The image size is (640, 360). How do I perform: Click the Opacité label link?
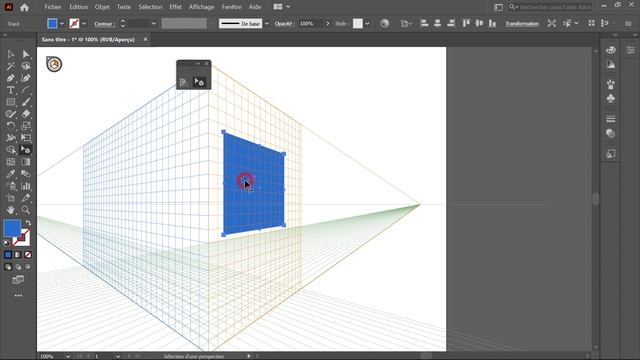(x=284, y=24)
